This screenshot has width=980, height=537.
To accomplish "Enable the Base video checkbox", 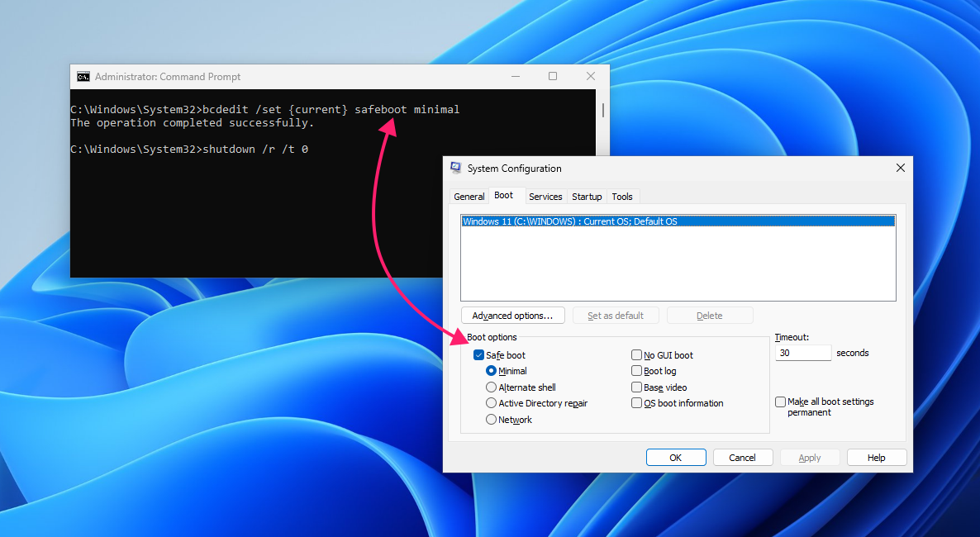I will click(x=636, y=387).
